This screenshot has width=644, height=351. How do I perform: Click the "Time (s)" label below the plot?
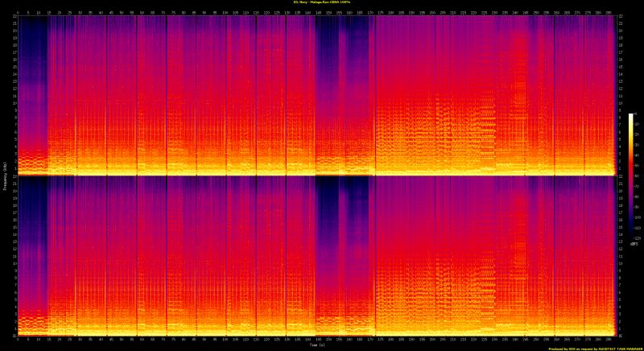tap(316, 343)
